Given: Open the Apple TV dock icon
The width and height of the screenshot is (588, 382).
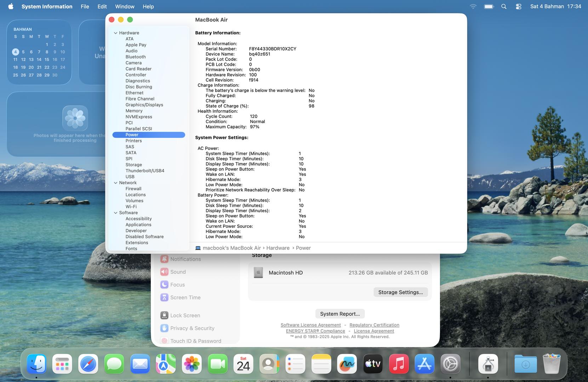Looking at the screenshot, I should coord(373,364).
